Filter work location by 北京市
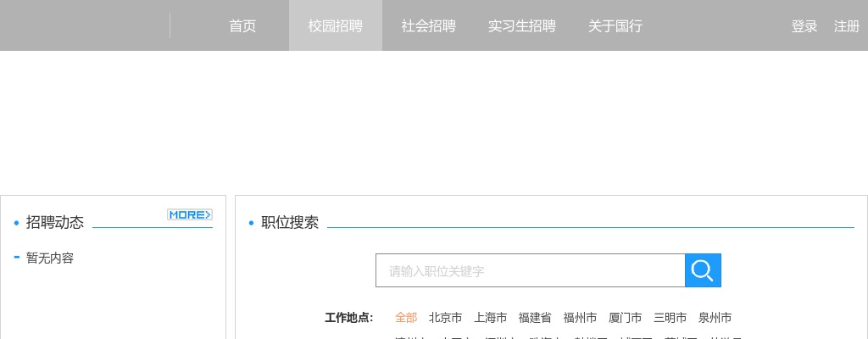Viewport: 868px width, 339px height. coord(446,318)
